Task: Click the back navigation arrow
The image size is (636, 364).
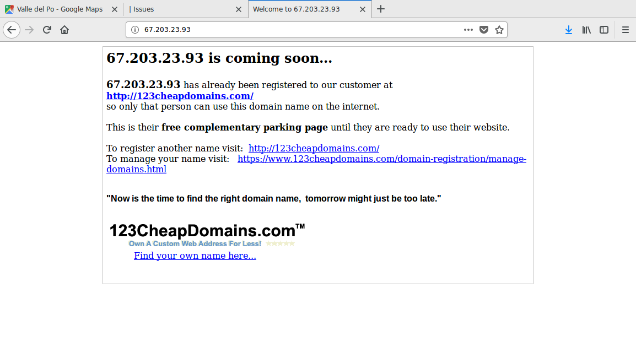Action: point(12,30)
